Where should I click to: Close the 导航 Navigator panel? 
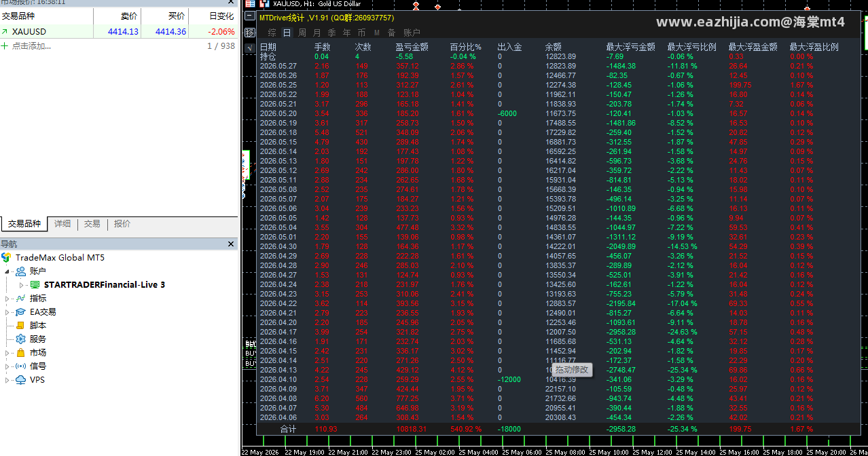(230, 244)
